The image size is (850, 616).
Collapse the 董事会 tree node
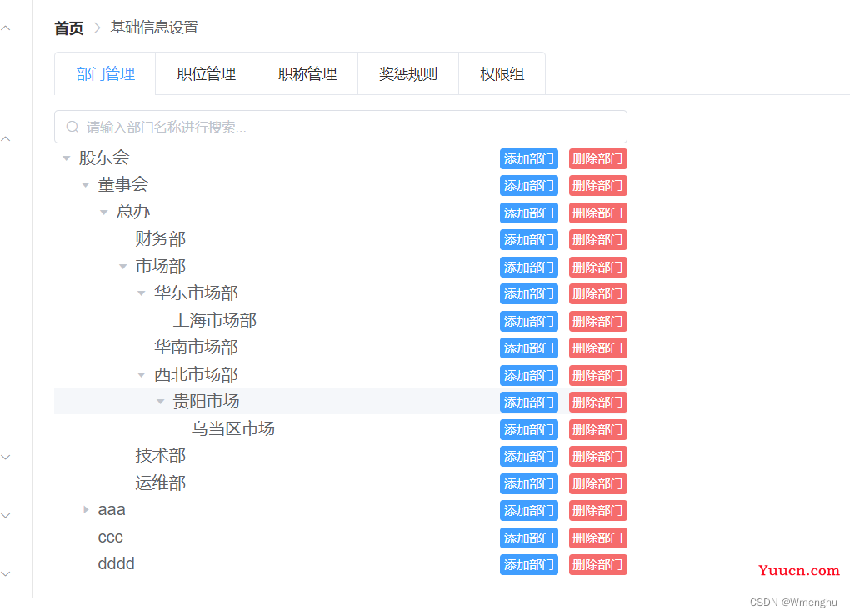pyautogui.click(x=85, y=185)
